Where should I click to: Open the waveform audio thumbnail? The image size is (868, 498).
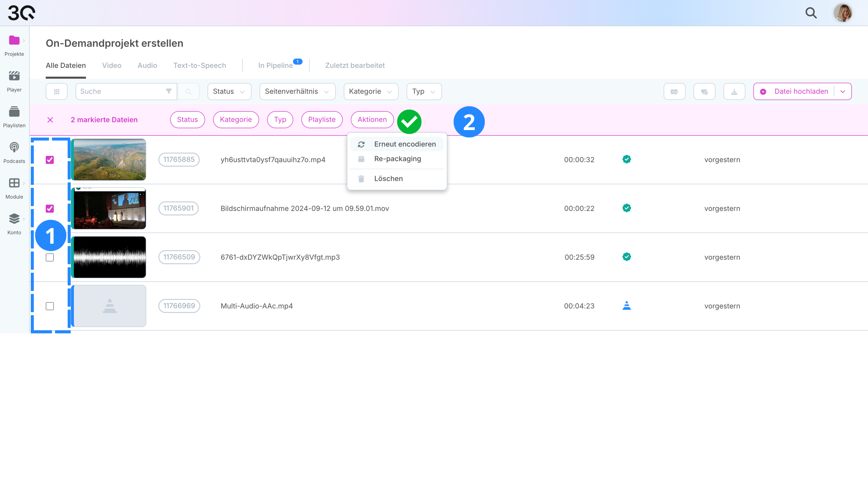109,257
